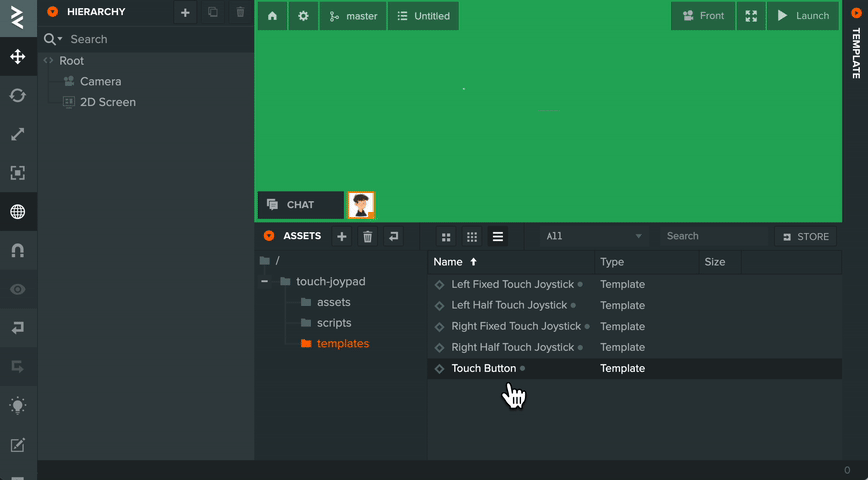
Task: Open the master branch menu
Action: tap(353, 16)
